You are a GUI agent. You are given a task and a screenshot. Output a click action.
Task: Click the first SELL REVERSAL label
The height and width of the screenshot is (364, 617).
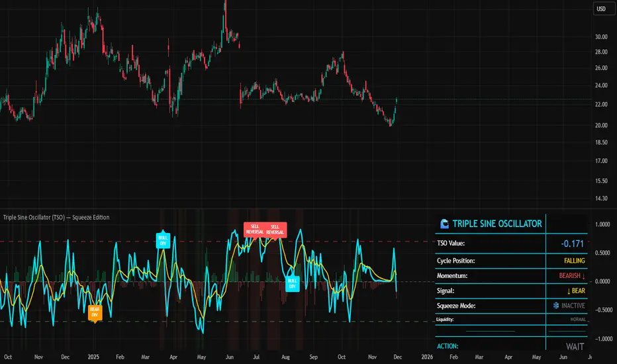pos(255,230)
